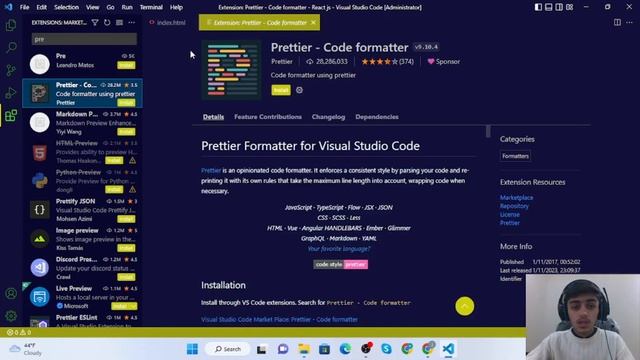640x360 pixels.
Task: Open Extensions view in activity bar
Action: click(11, 116)
